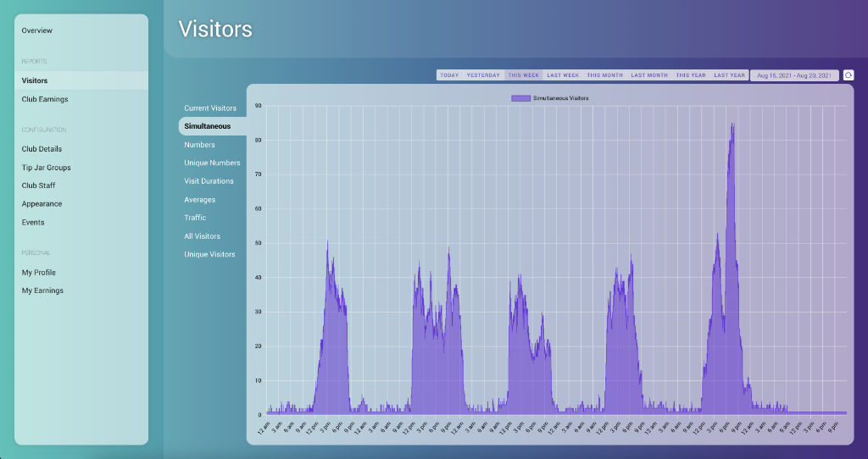Open the Club Earnings report
Screen dimensions: 868x459
point(45,99)
